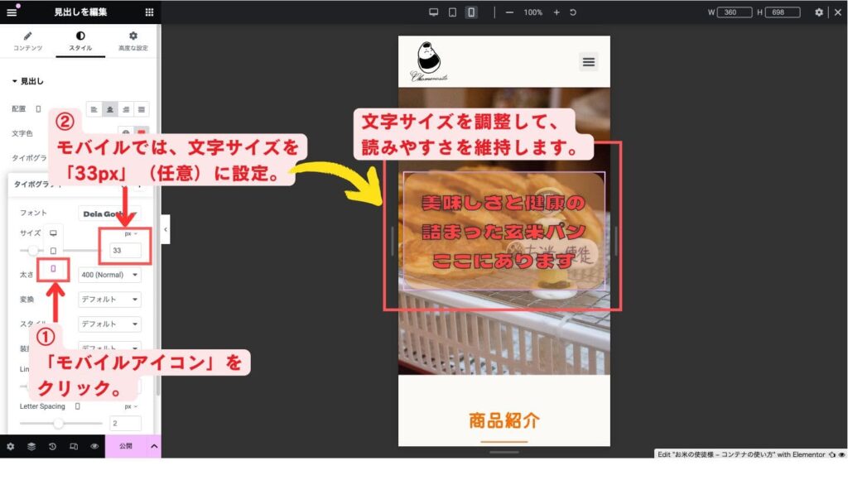
Task: Select the tablet device for サイズ
Action: tap(53, 251)
